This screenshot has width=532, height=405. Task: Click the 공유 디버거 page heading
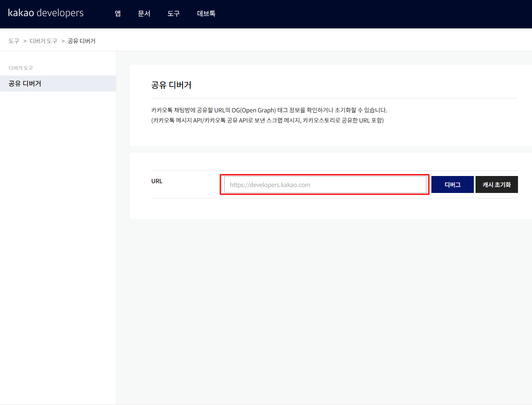point(171,85)
